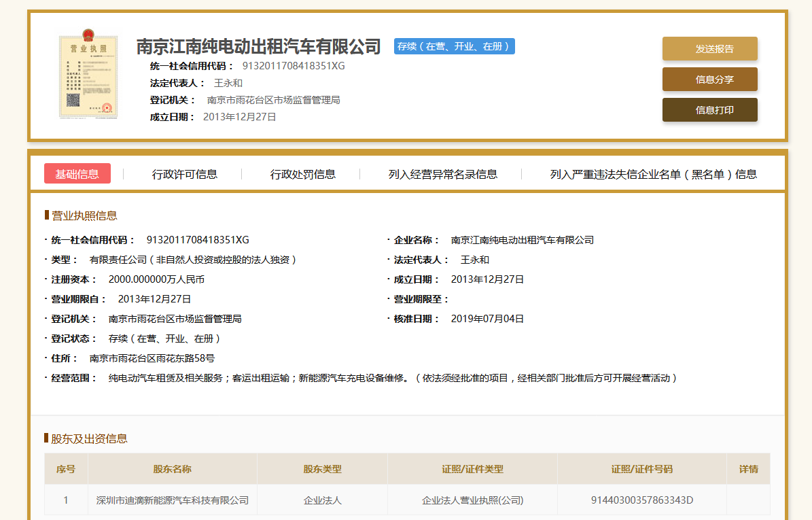Click the 经营范围 description text
This screenshot has width=812, height=520.
[393, 378]
